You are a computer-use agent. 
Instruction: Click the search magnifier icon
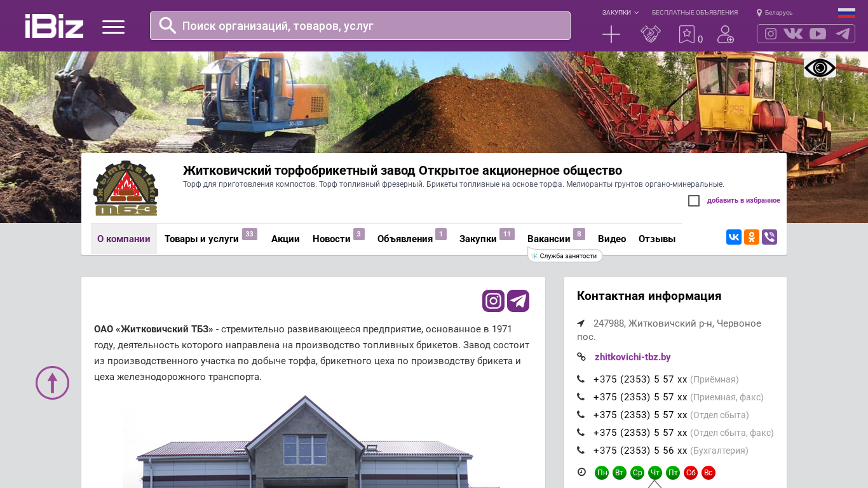[168, 25]
